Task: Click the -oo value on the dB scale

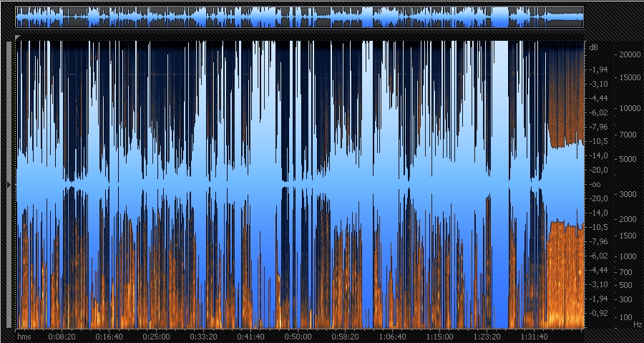Action: [x=595, y=185]
